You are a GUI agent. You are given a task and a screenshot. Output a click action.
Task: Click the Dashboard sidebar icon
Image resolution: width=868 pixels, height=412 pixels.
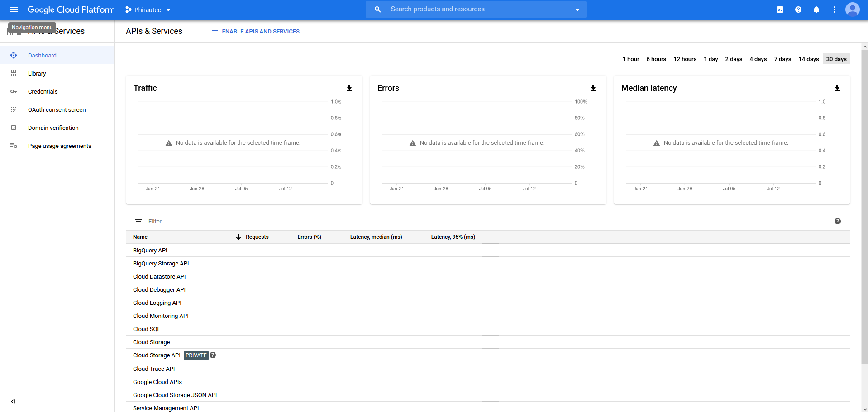[x=14, y=55]
